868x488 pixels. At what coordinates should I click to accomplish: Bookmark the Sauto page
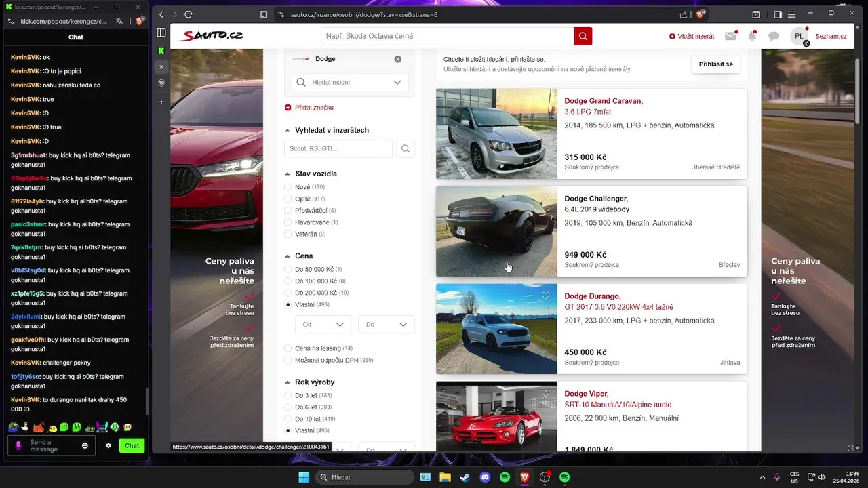(264, 14)
